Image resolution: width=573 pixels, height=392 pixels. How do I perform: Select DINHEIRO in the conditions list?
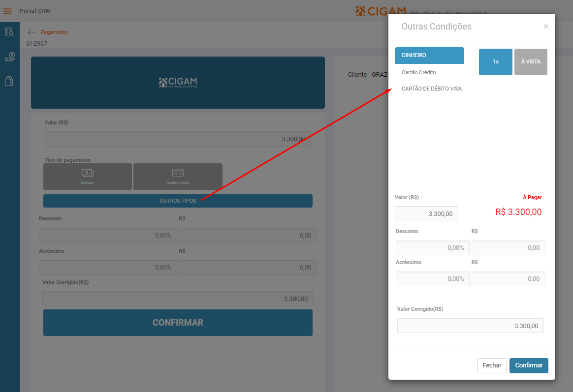pyautogui.click(x=429, y=55)
